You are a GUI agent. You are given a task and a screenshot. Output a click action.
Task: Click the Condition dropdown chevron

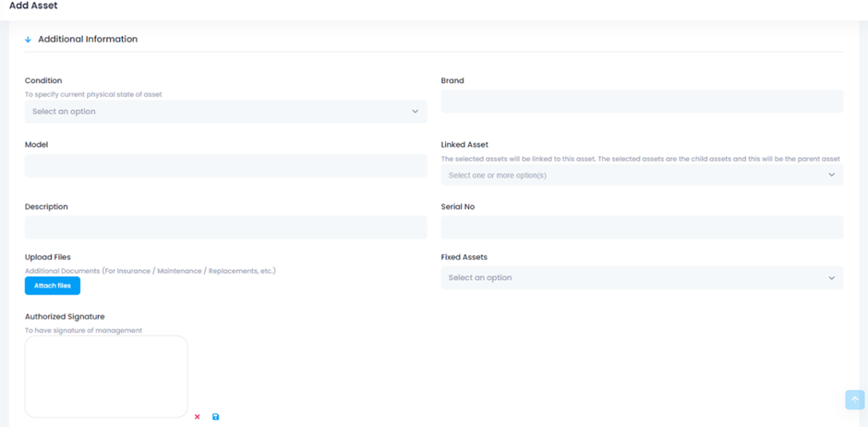point(416,111)
